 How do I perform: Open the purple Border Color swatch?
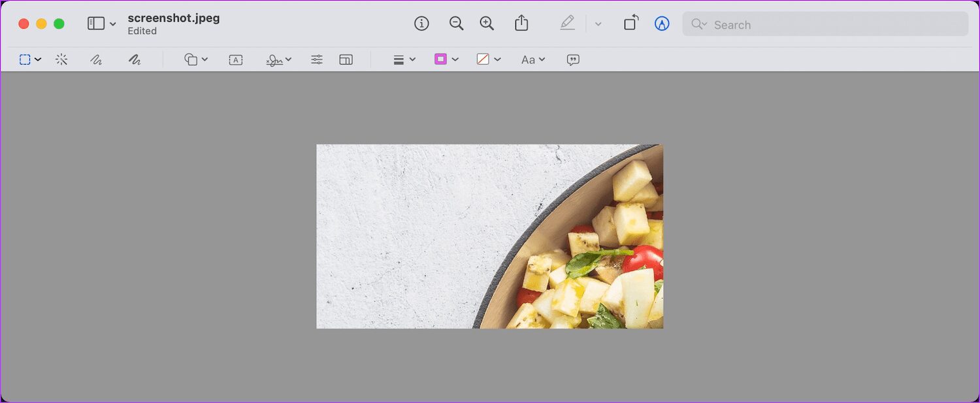tap(441, 59)
